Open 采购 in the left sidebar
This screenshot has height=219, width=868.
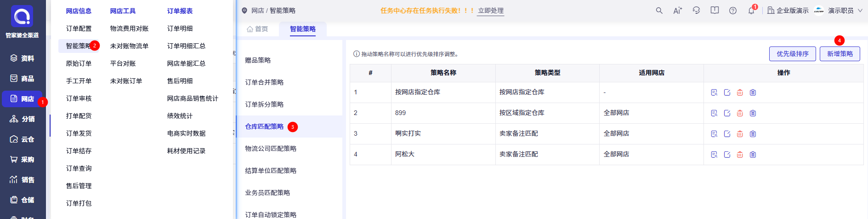[22, 160]
